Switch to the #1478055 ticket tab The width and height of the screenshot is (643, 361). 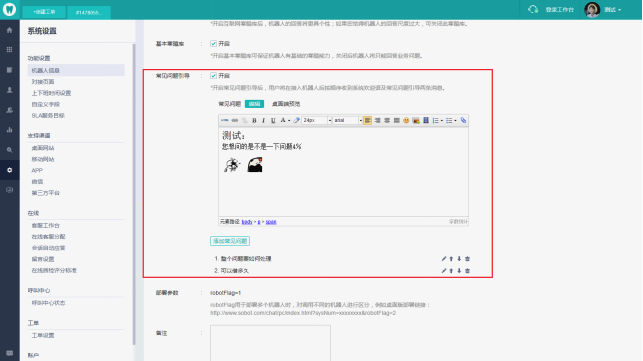click(89, 12)
